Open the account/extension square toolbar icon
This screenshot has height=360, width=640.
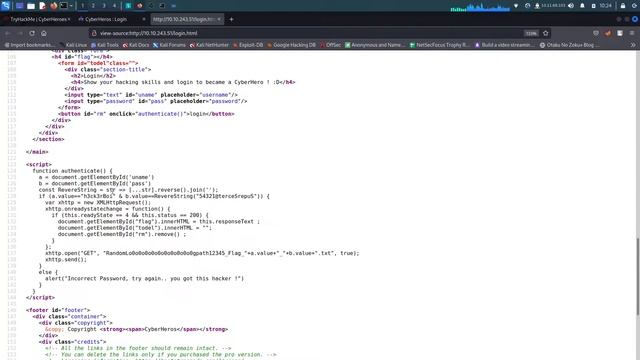pos(620,33)
